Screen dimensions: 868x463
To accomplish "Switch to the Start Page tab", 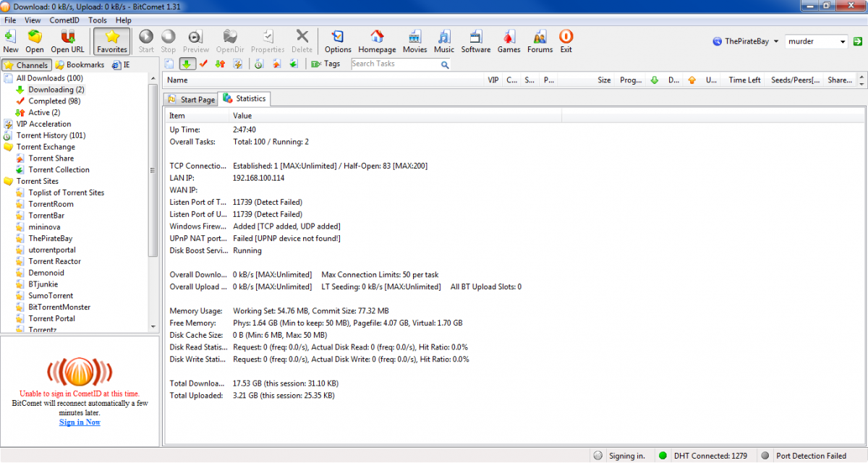I will (x=191, y=99).
